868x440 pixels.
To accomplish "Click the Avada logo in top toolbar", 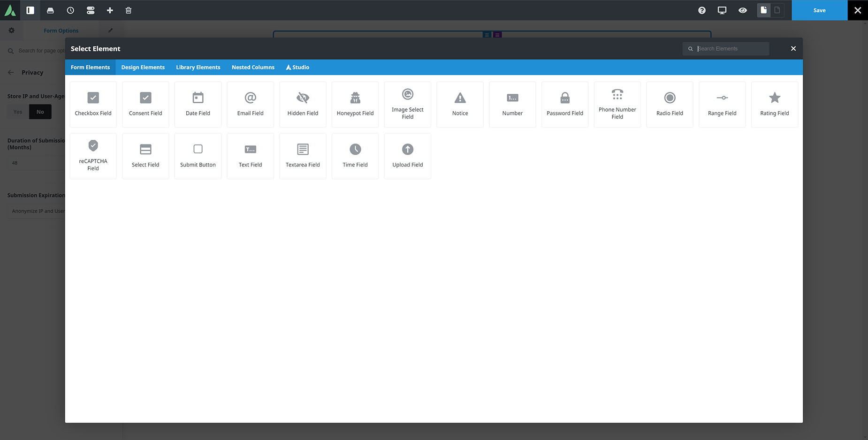I will pos(10,10).
